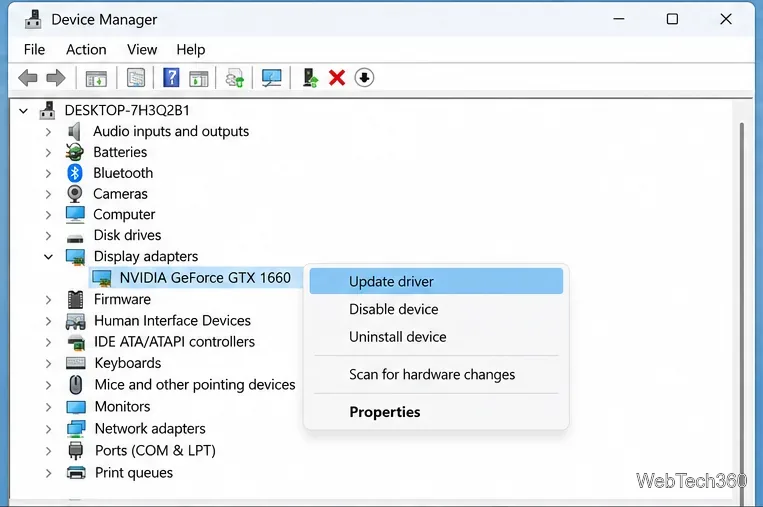Click the Show/Hide action pane icon
The height and width of the screenshot is (507, 763).
(198, 78)
